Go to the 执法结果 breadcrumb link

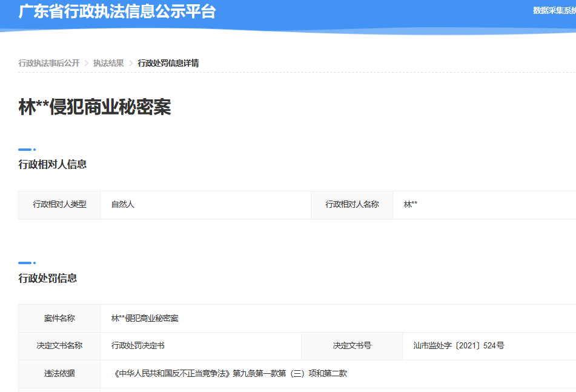point(108,63)
